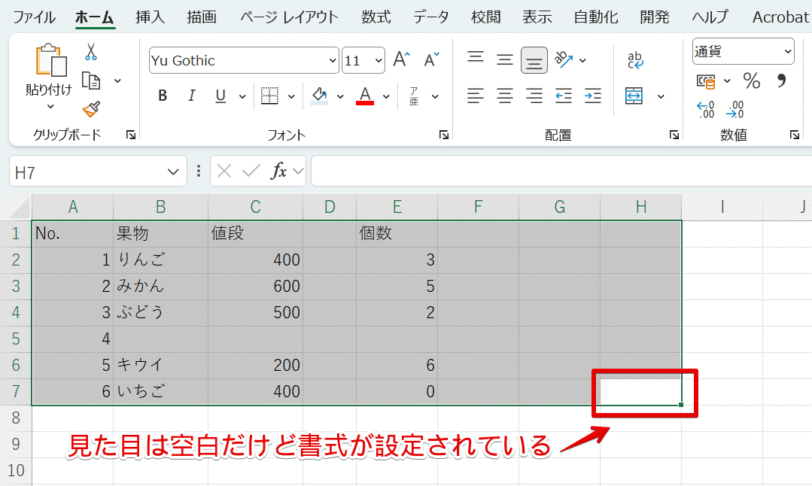The width and height of the screenshot is (812, 486).
Task: Apply red font color A
Action: coord(365,96)
